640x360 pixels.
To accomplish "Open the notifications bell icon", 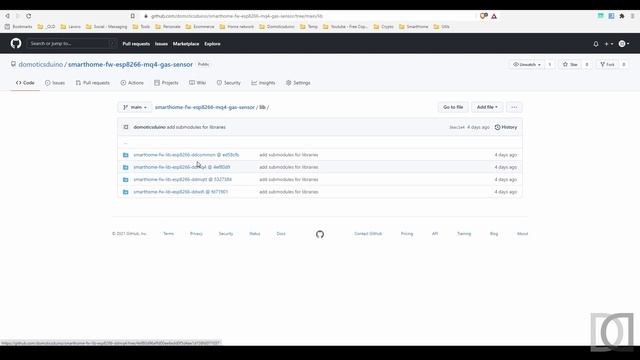I will tap(596, 44).
